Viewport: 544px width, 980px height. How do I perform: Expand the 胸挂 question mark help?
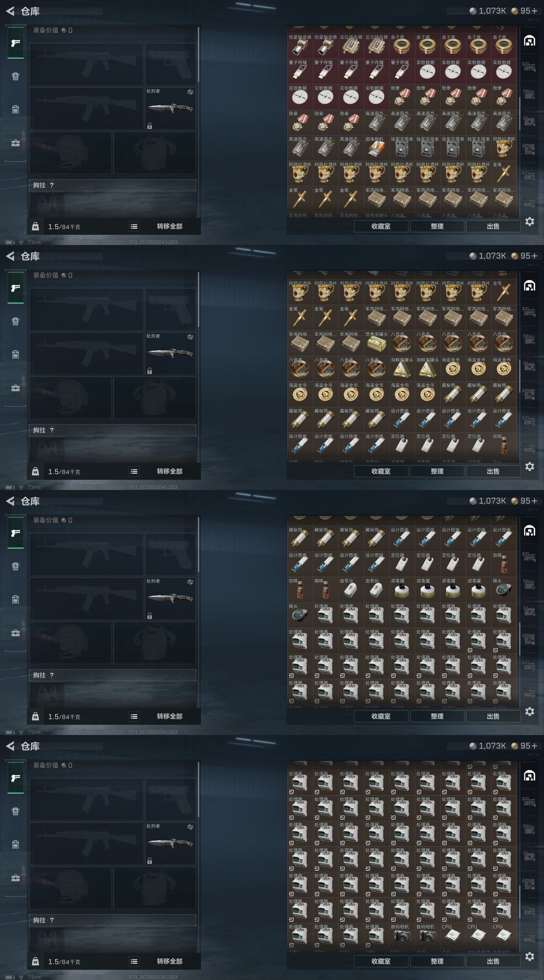coord(52,185)
